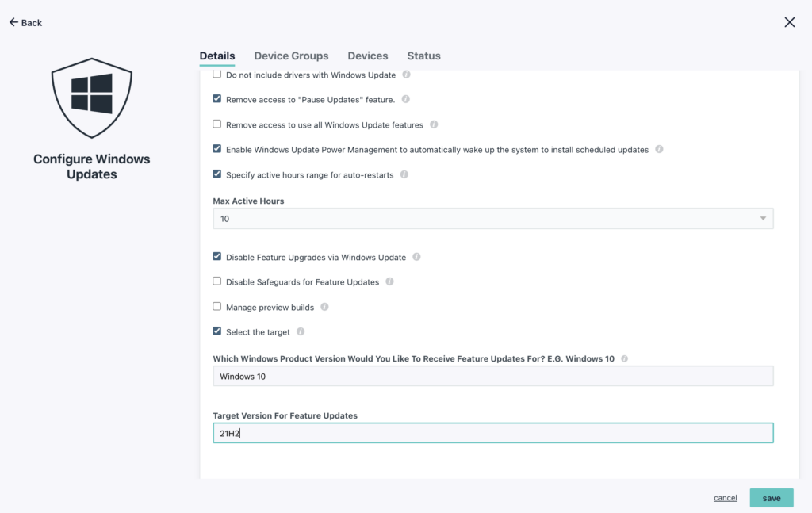
Task: Click the Target Version For Feature Updates field
Action: [x=492, y=433]
